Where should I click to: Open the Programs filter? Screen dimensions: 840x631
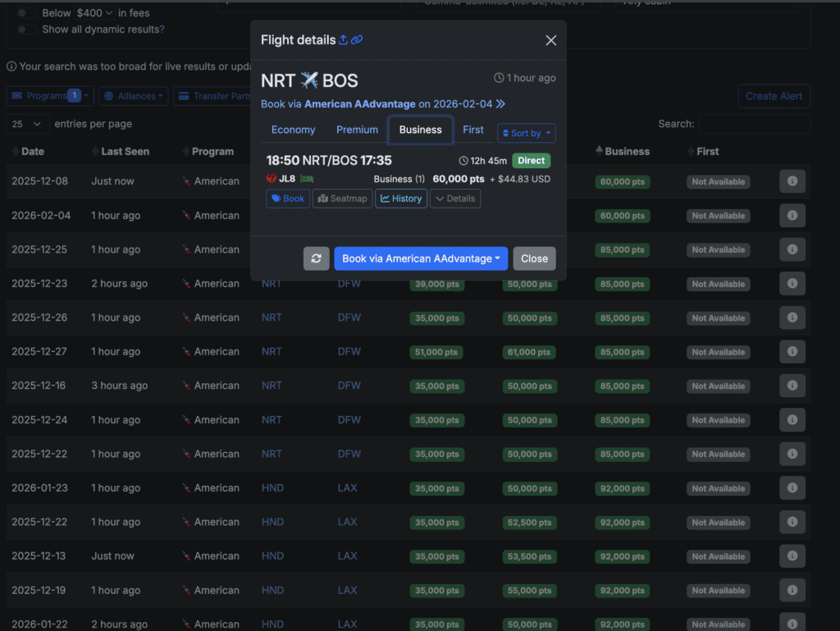(48, 94)
